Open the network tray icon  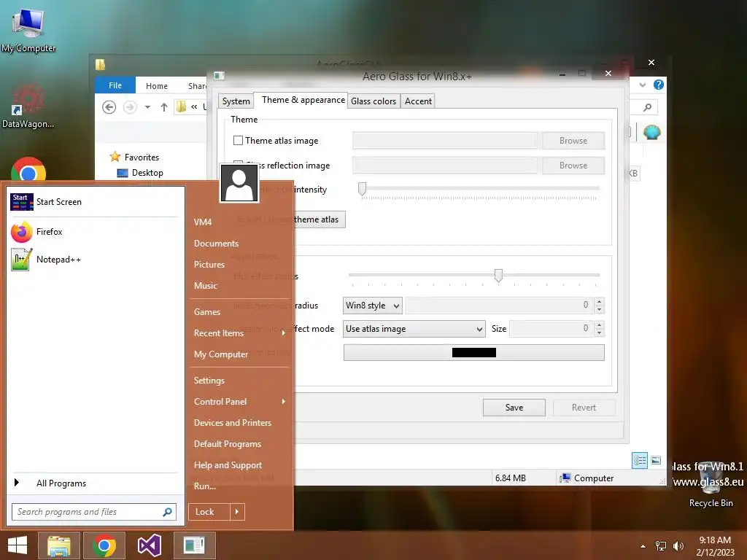point(661,545)
